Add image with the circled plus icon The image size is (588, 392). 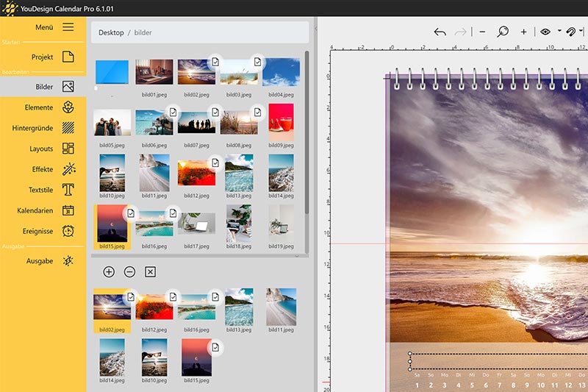[109, 272]
